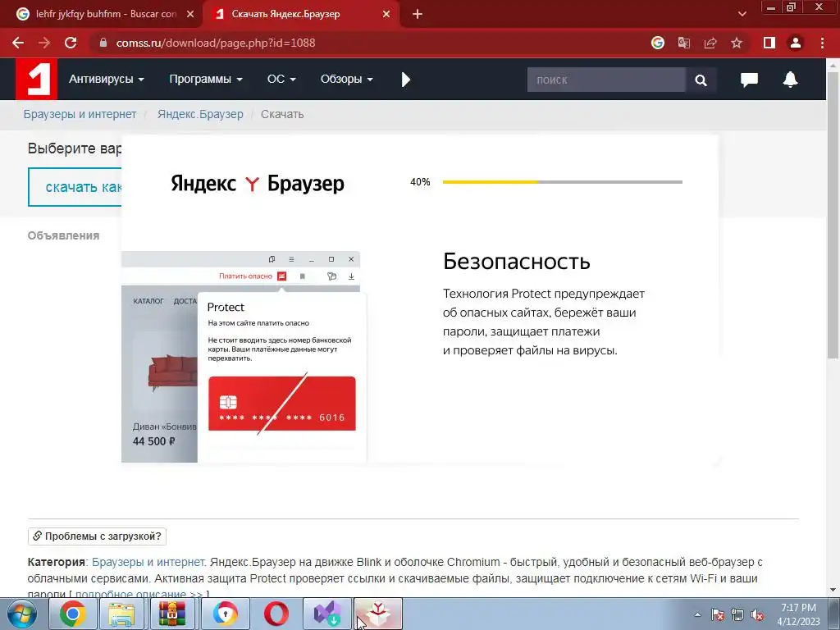Click the address bar URL

pos(216,43)
